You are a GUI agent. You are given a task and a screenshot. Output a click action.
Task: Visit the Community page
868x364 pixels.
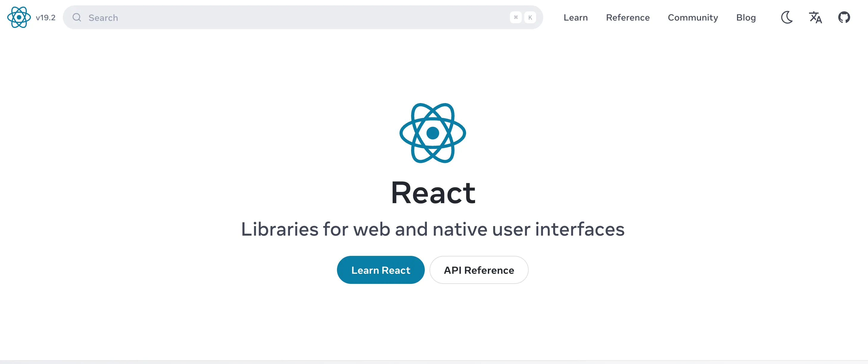point(693,18)
